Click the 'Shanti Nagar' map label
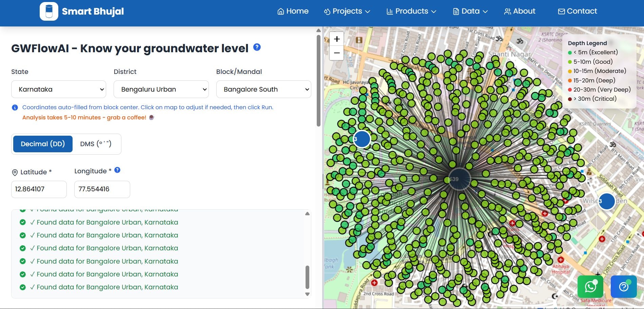The width and height of the screenshot is (644, 309). 509,54
